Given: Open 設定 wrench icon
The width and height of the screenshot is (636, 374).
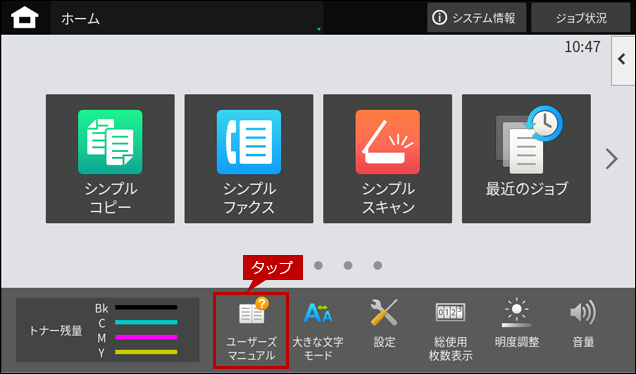Looking at the screenshot, I should tap(384, 324).
